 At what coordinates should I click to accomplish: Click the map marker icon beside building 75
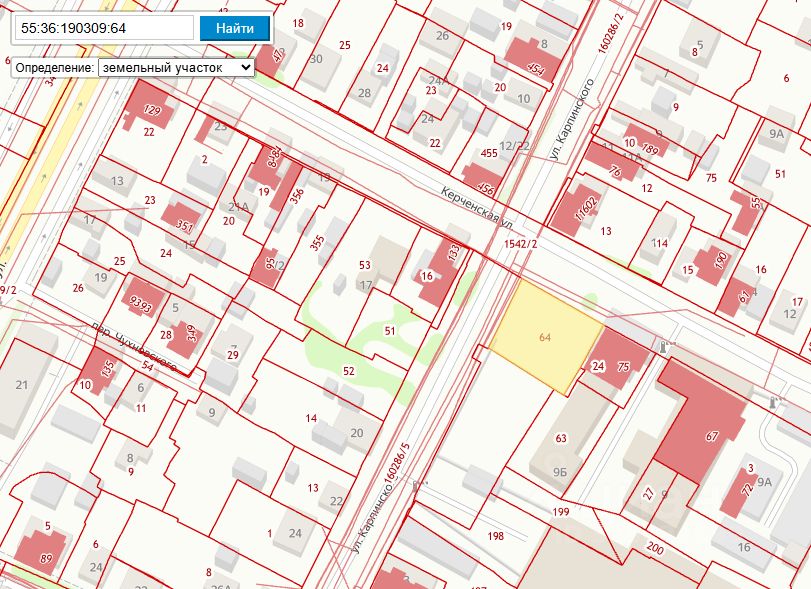coord(662,346)
